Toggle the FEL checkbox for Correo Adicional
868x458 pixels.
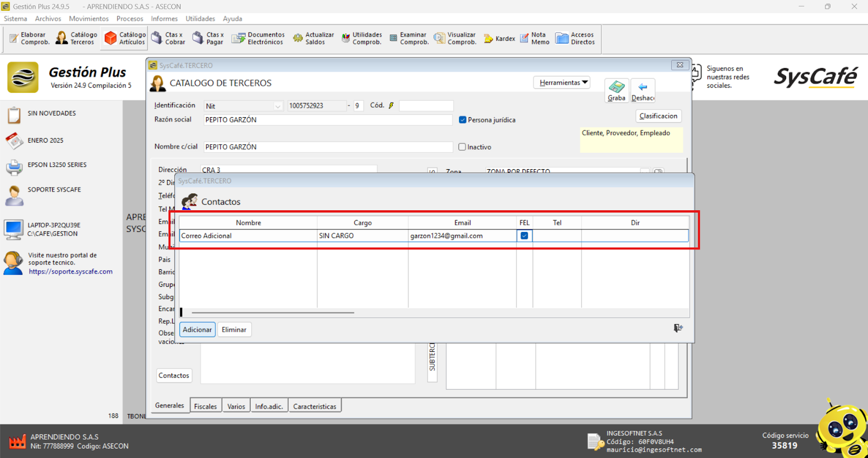(x=524, y=236)
